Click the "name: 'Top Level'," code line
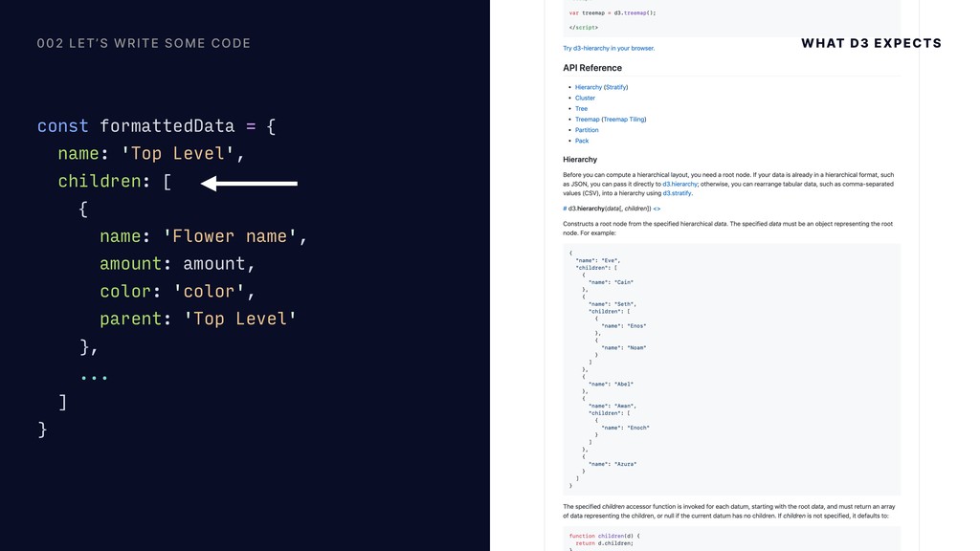This screenshot has width=980, height=551. [151, 154]
